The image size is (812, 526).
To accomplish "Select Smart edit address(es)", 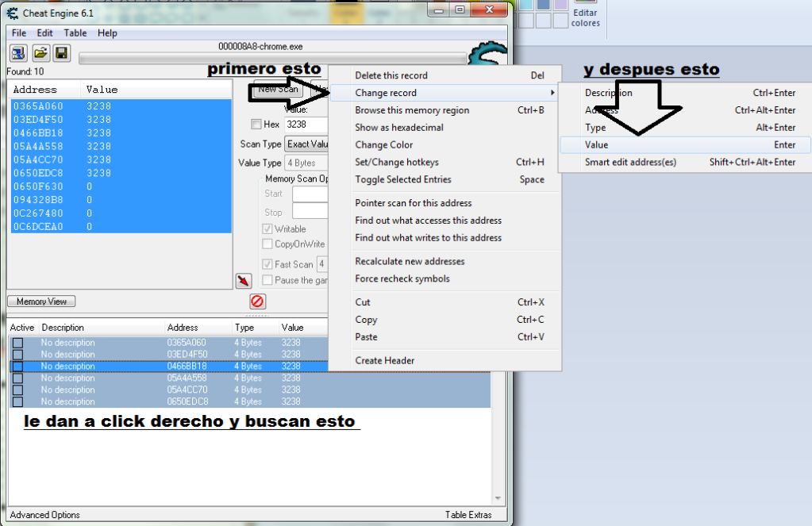I will (685, 162).
